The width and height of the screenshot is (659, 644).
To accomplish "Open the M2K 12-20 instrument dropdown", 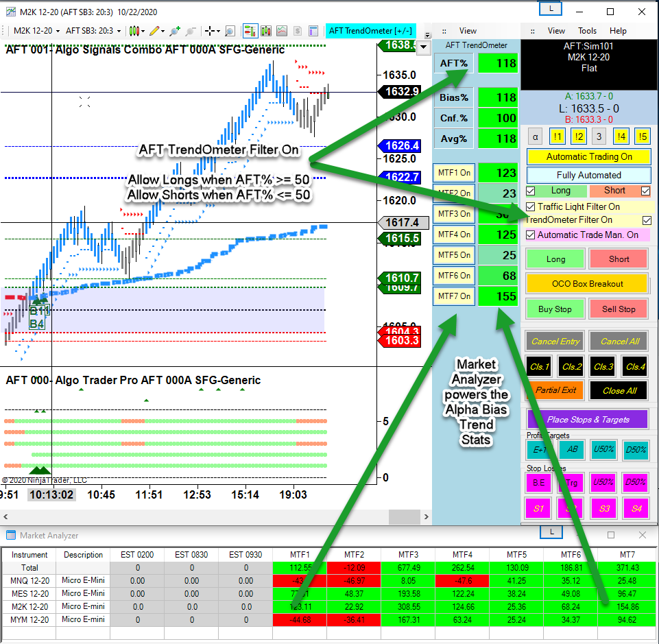I will pyautogui.click(x=37, y=31).
